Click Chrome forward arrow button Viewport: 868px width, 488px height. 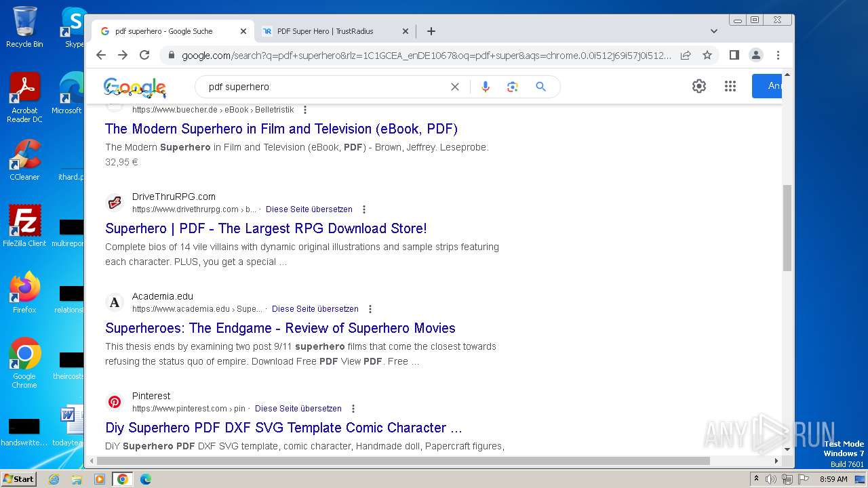(123, 55)
